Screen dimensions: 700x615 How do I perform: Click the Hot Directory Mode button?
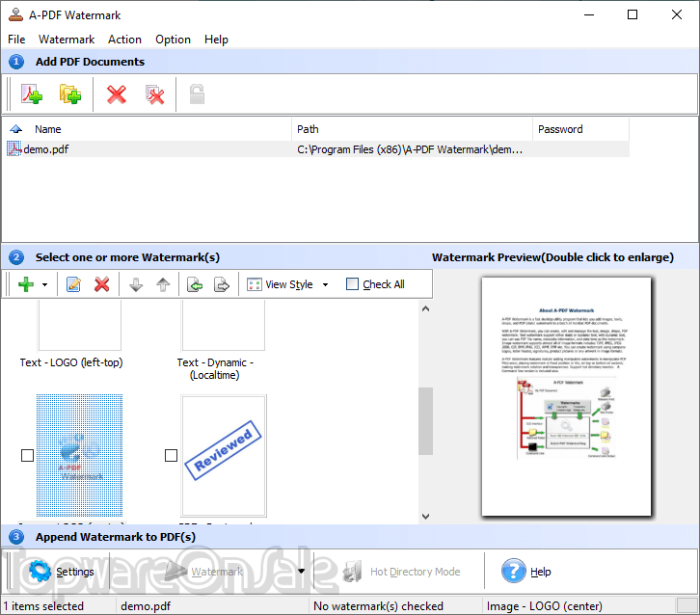click(x=402, y=572)
